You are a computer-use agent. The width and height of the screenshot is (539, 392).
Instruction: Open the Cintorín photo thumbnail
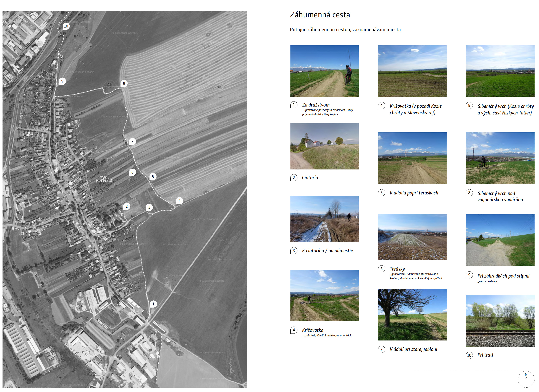325,146
